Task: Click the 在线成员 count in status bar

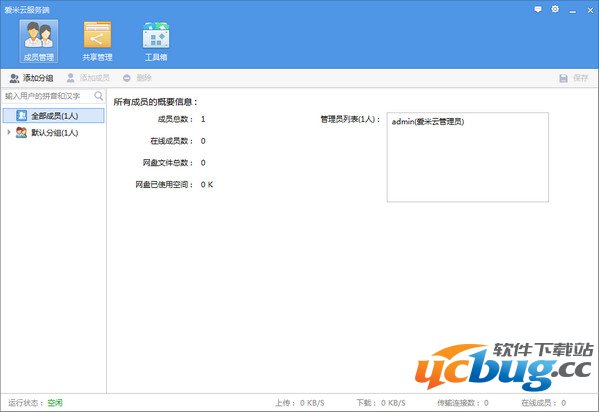Action: click(544, 403)
